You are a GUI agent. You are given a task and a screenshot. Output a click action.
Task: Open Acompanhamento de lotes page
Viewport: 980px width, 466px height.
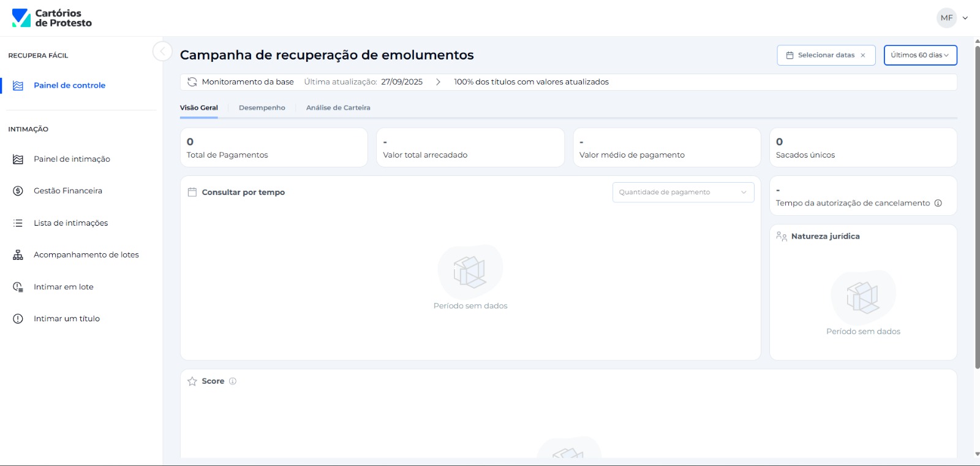tap(86, 255)
